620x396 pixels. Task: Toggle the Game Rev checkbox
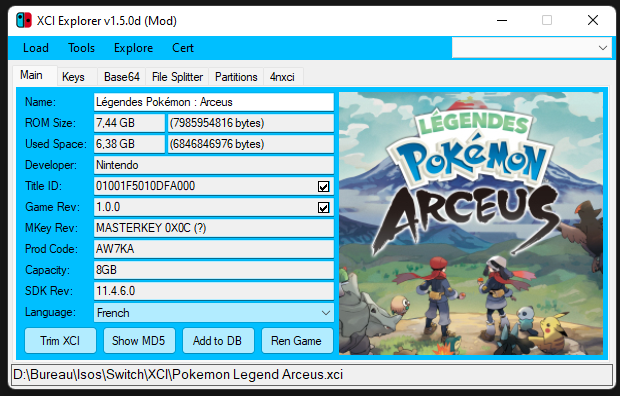(x=323, y=207)
